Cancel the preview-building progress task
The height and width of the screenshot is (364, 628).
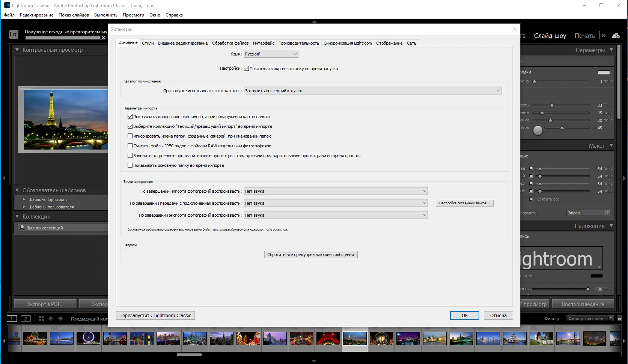tap(103, 38)
